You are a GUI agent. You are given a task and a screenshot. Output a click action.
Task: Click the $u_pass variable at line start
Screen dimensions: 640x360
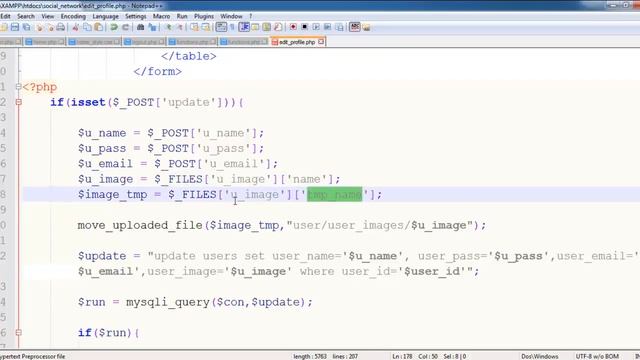pos(102,149)
